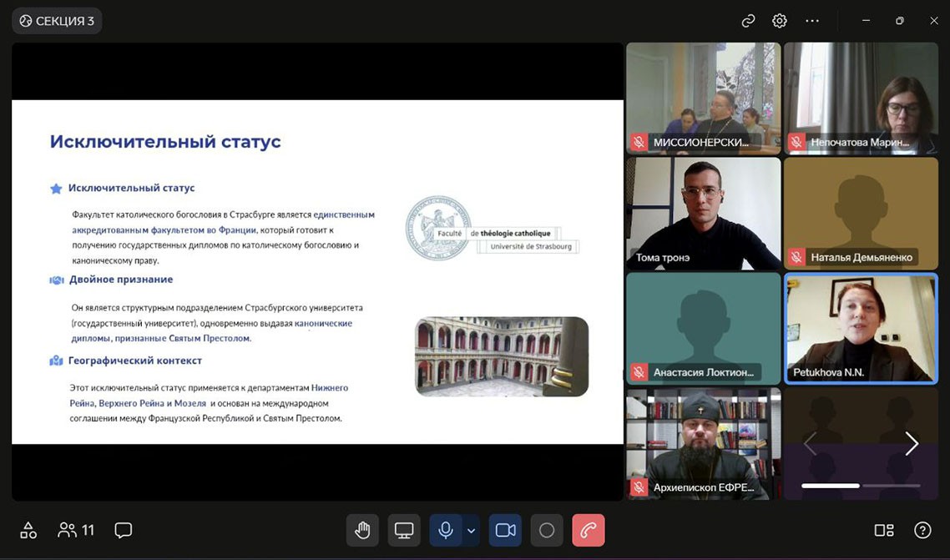Viewport: 950px width, 560px height.
Task: Click the raise hand icon
Action: (x=362, y=530)
